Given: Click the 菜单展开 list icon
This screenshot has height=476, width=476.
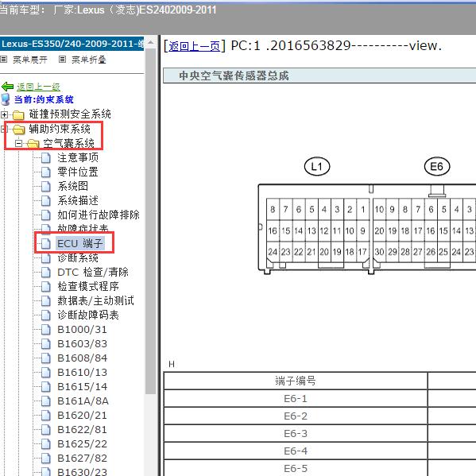Looking at the screenshot, I should (x=4, y=59).
